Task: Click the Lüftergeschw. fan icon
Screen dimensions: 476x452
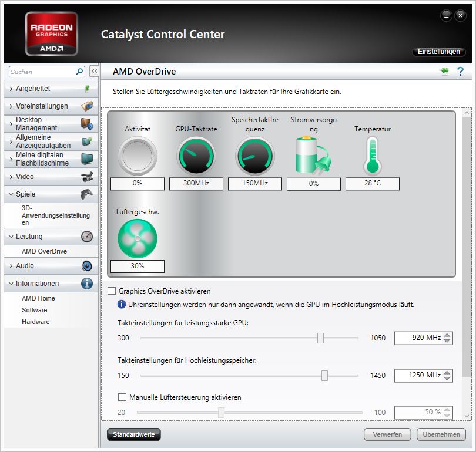Action: coord(138,238)
